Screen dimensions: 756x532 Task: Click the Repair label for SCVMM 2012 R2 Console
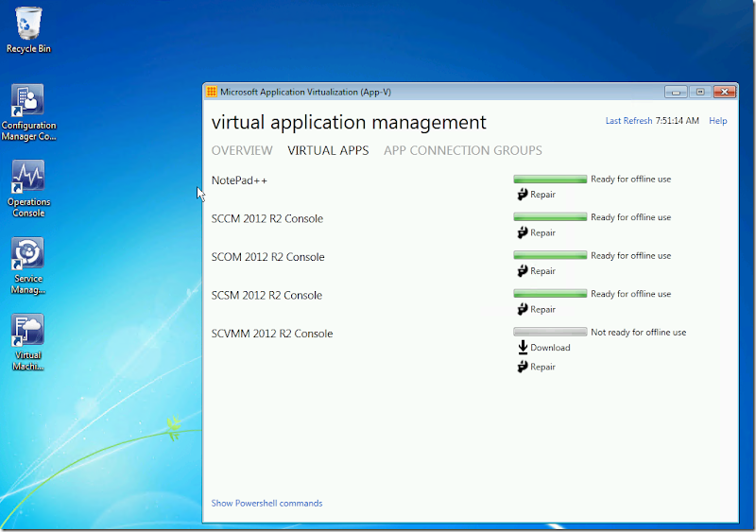coord(542,367)
